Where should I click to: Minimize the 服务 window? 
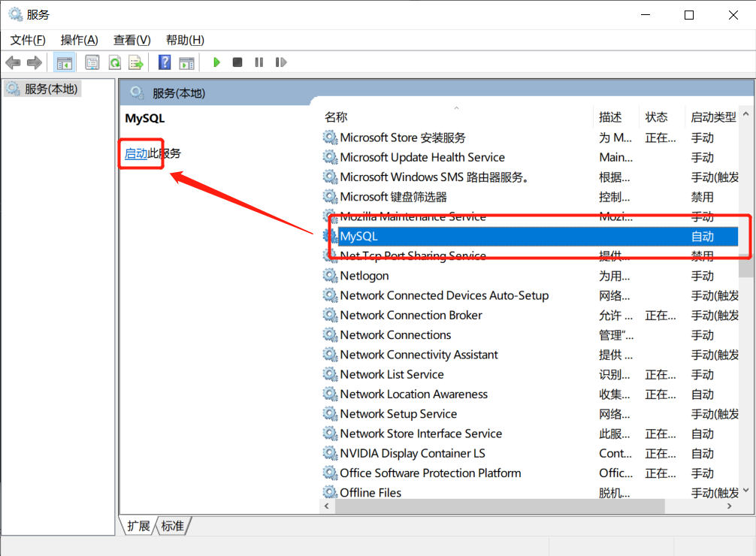(x=645, y=15)
